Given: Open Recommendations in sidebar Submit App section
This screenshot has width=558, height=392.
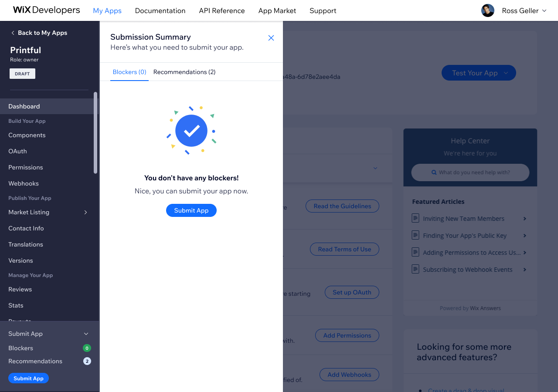Looking at the screenshot, I should tap(35, 361).
